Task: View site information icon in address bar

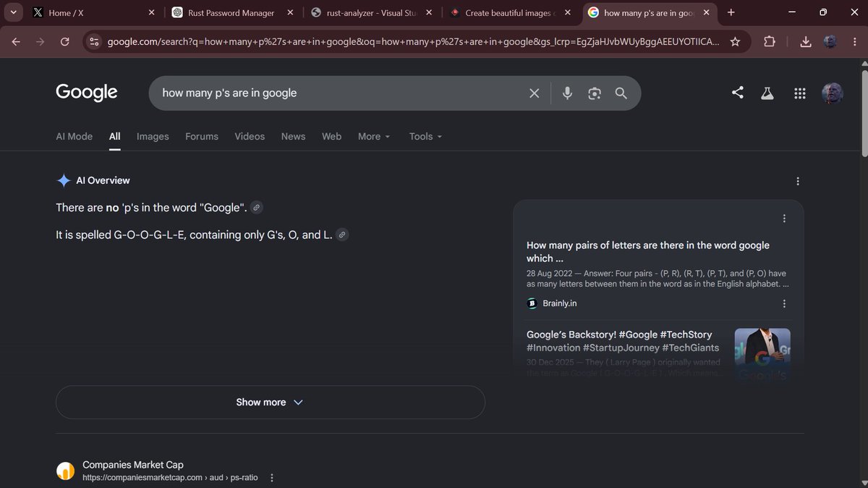Action: [x=93, y=42]
